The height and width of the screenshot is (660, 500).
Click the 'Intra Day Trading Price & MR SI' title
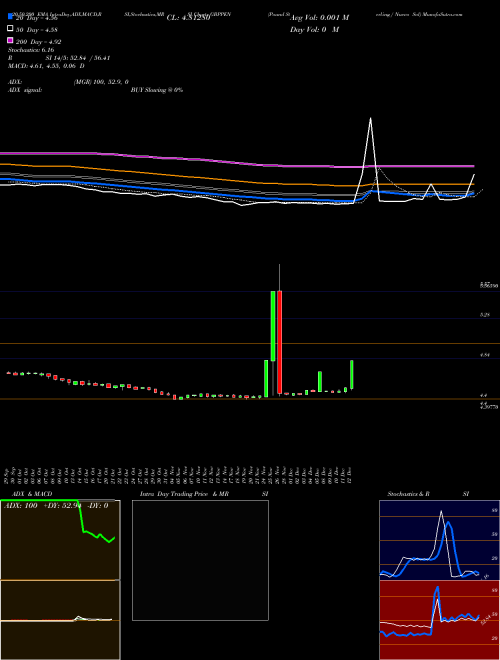tap(204, 494)
